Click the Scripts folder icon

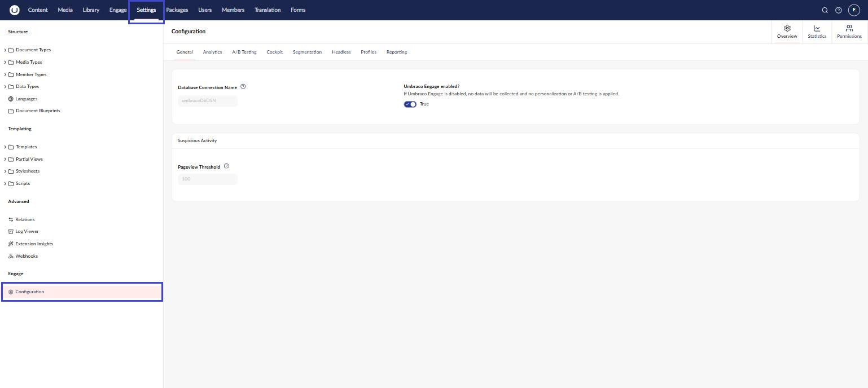[11, 184]
